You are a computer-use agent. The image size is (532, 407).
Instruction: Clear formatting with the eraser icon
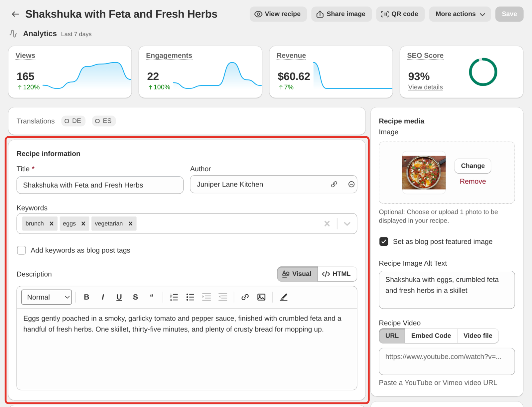pyautogui.click(x=284, y=297)
